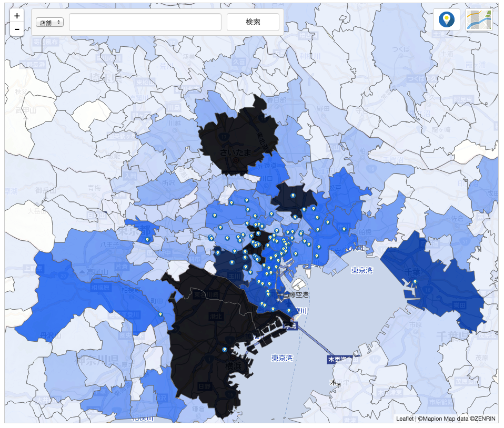Click the 検索 search button

[x=253, y=22]
